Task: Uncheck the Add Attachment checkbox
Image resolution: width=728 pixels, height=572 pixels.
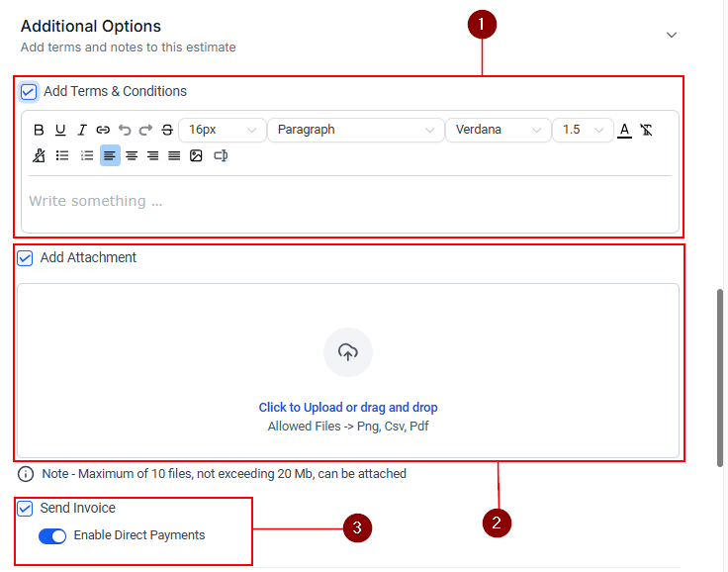Action: click(25, 258)
